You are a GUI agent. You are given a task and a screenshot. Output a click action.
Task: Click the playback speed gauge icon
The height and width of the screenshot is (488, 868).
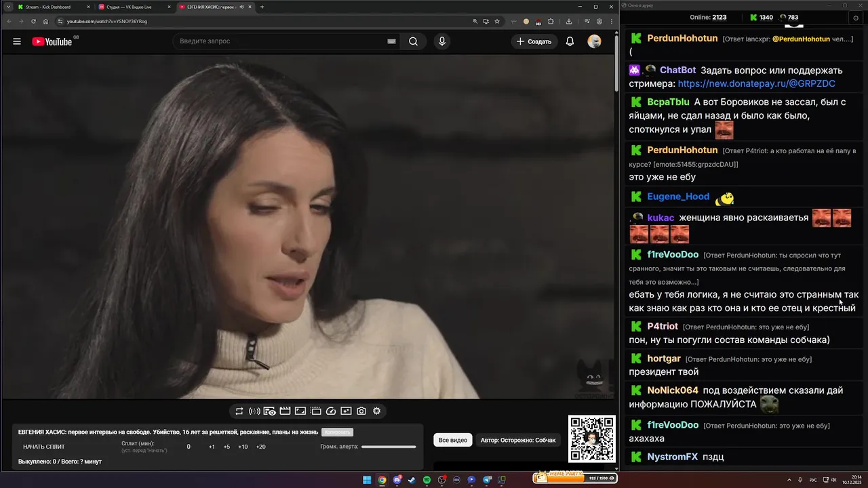point(331,411)
